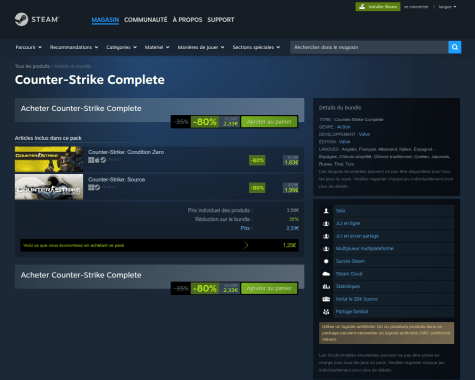Click the Succès Steam link
Screen dimensions: 475x380
350,261
